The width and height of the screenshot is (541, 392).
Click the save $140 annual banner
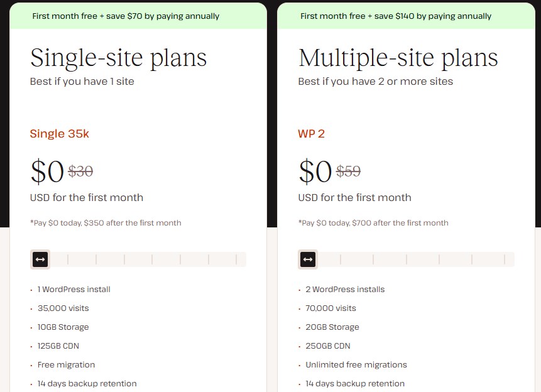coord(396,16)
